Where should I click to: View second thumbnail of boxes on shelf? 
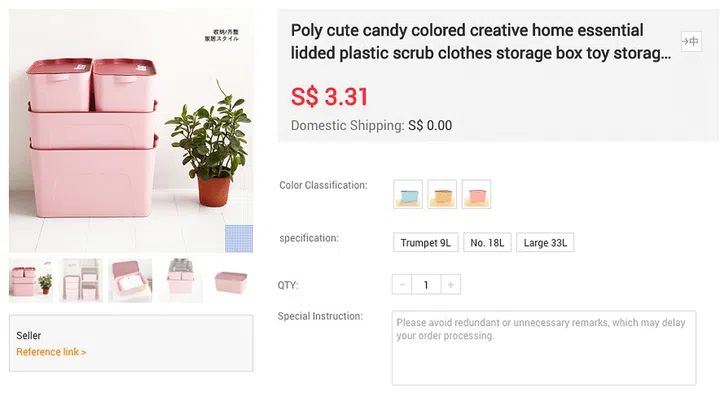(81, 281)
